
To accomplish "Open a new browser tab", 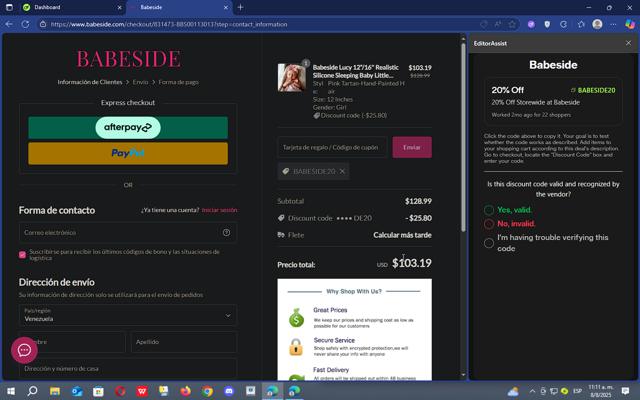I will 240,7.
